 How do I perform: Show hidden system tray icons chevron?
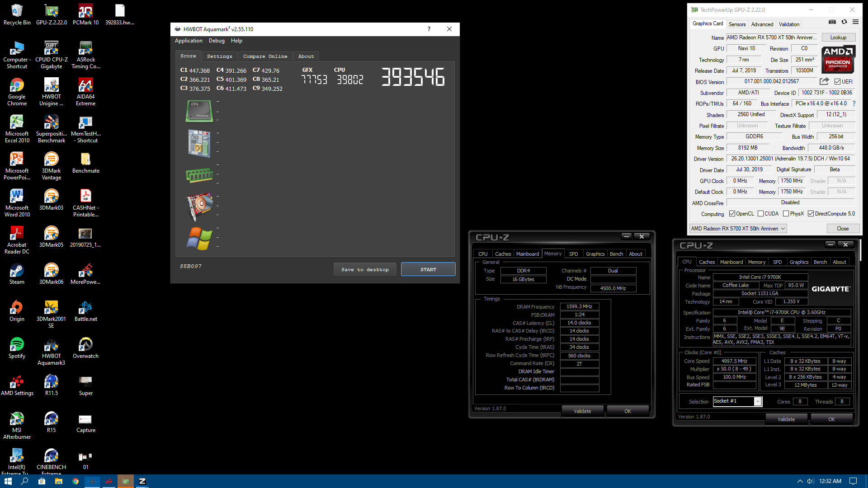(x=800, y=481)
